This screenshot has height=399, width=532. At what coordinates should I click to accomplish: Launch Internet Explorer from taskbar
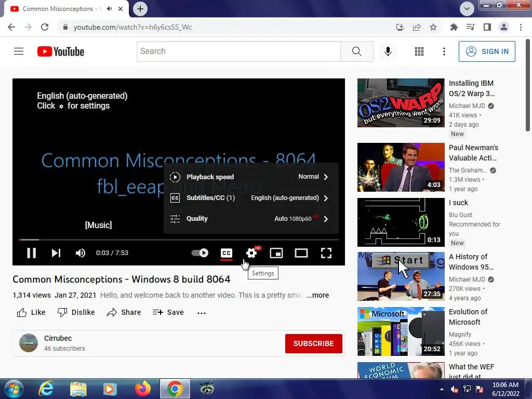[46, 389]
